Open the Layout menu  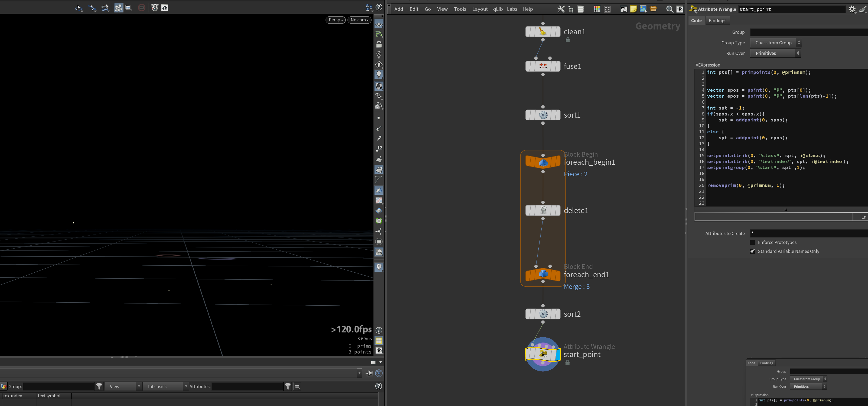point(480,9)
